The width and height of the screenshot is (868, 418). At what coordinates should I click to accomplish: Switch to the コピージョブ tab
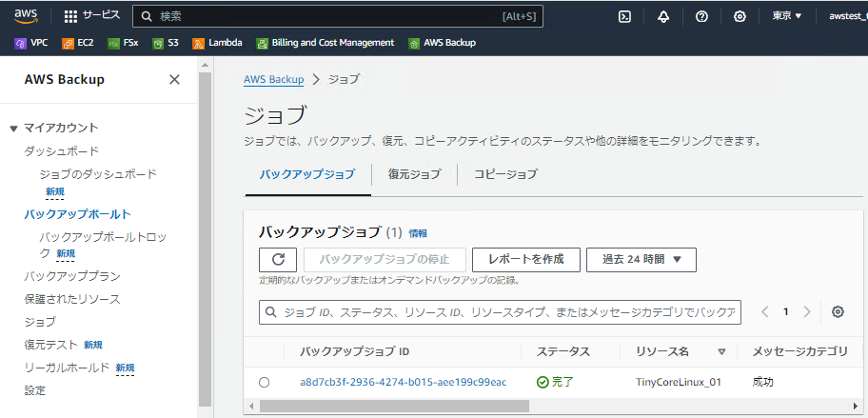[505, 174]
